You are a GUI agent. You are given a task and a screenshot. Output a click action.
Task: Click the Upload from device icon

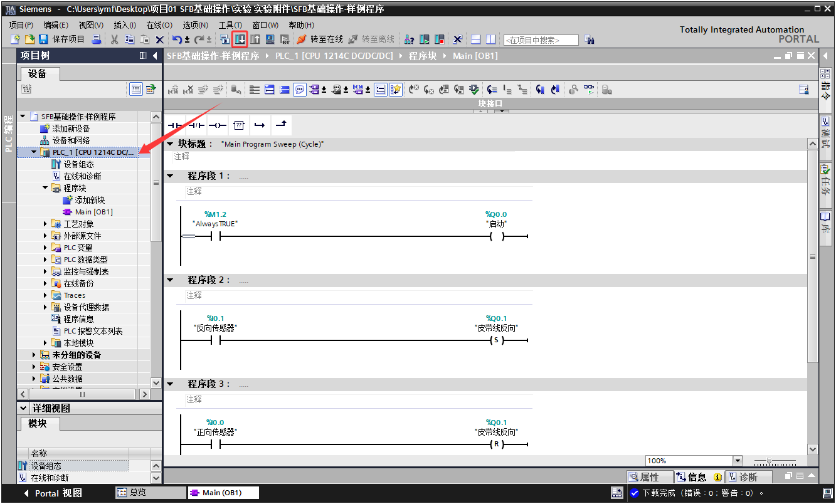coord(255,39)
